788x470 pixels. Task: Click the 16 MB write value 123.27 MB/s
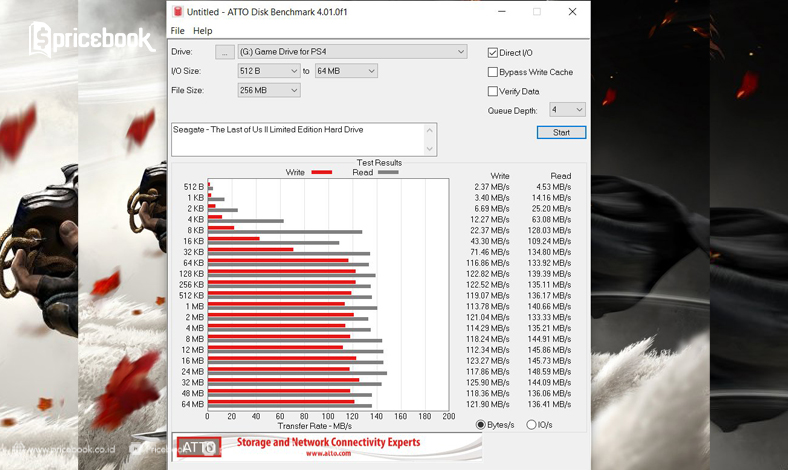(x=487, y=361)
